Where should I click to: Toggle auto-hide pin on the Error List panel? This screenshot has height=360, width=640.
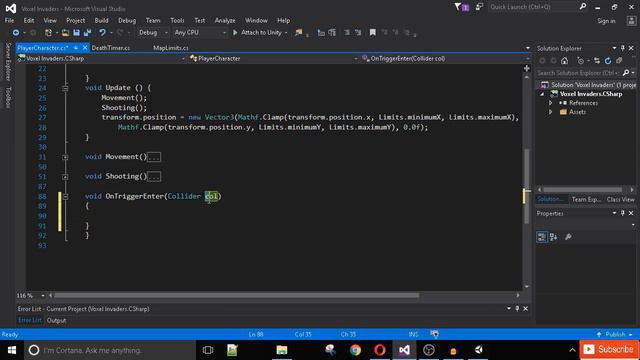click(517, 309)
